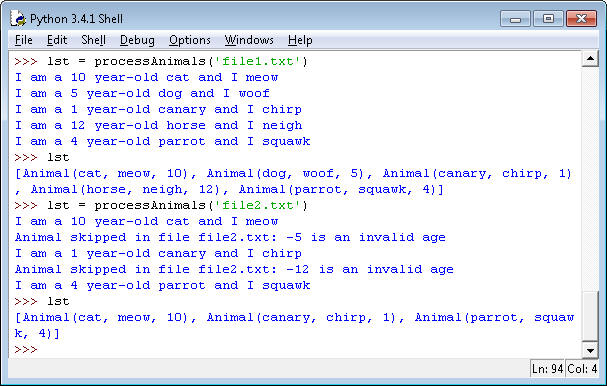The height and width of the screenshot is (386, 607).
Task: Close the Python 3.4.1 Shell window
Action: point(581,19)
